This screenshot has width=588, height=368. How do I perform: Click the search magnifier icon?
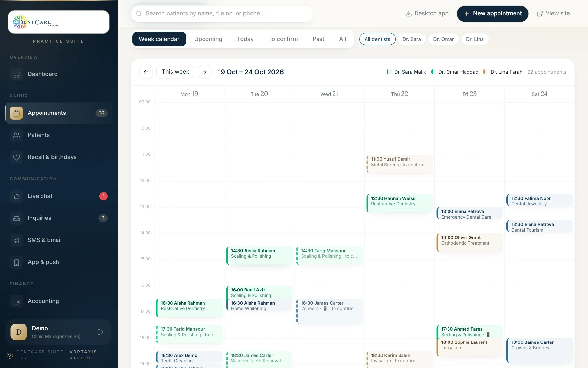point(139,14)
